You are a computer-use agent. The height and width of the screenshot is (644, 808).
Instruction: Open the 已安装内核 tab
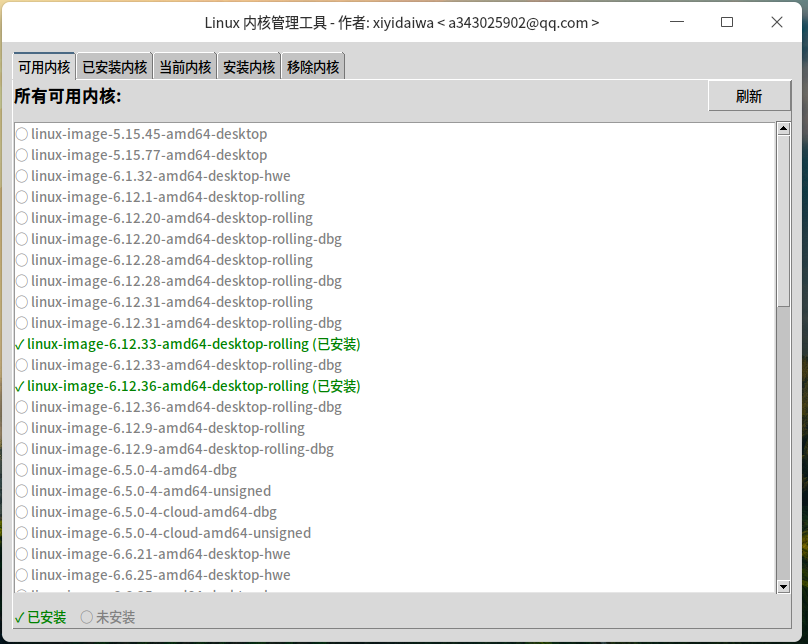(114, 67)
